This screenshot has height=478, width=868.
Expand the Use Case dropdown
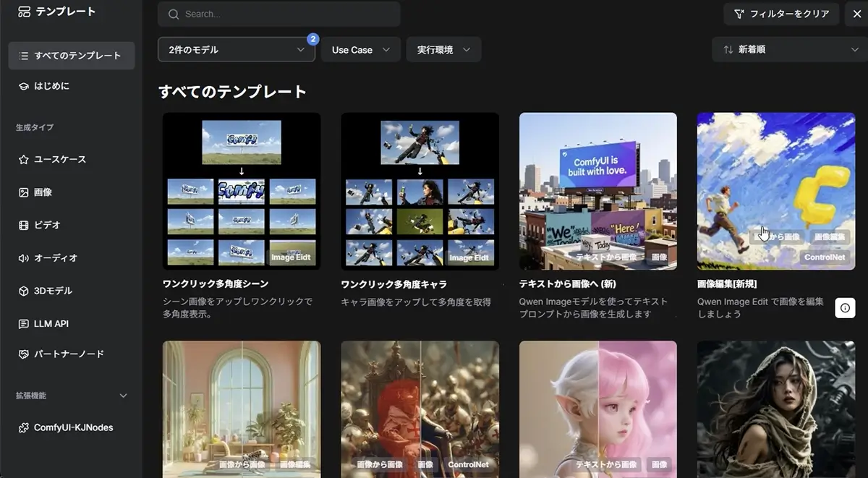click(x=360, y=49)
